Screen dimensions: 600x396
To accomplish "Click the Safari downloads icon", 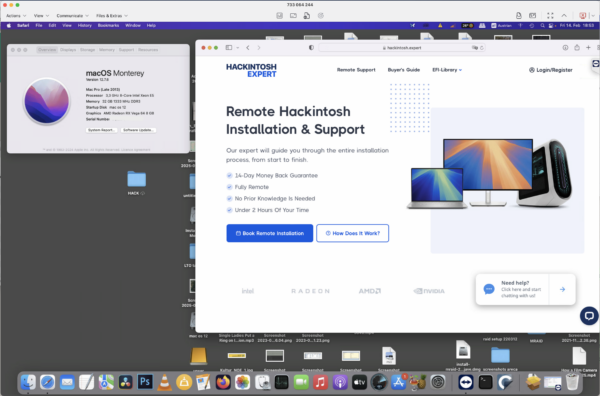I will 565,47.
